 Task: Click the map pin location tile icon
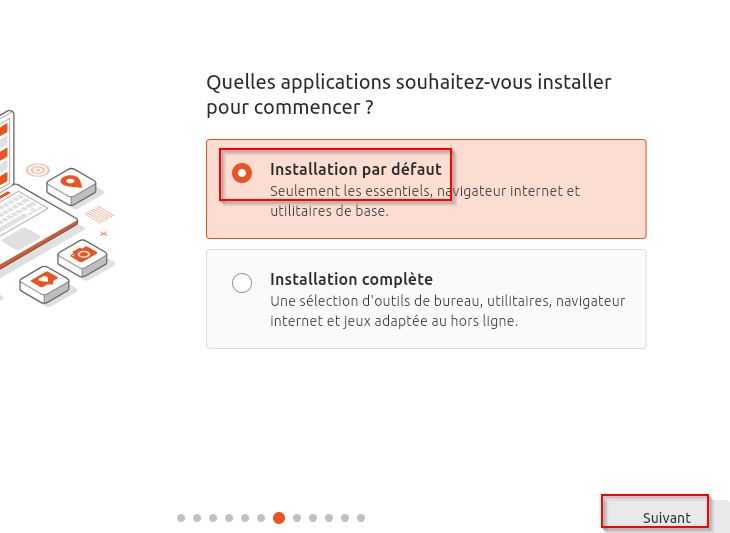(x=71, y=186)
